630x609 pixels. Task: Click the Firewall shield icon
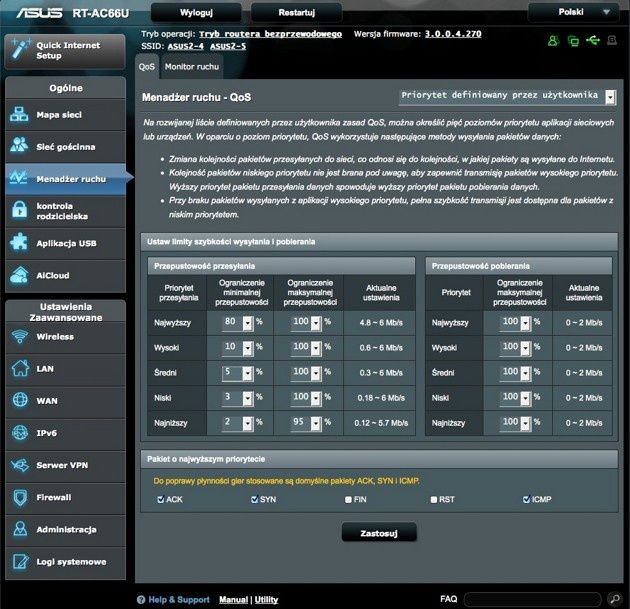pos(20,497)
